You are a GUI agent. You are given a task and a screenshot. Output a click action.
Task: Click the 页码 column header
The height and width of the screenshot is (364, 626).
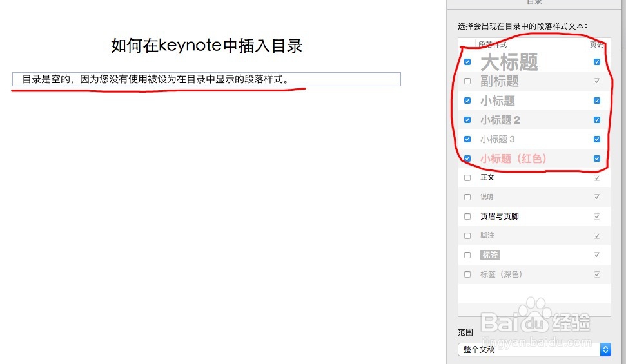pyautogui.click(x=597, y=44)
